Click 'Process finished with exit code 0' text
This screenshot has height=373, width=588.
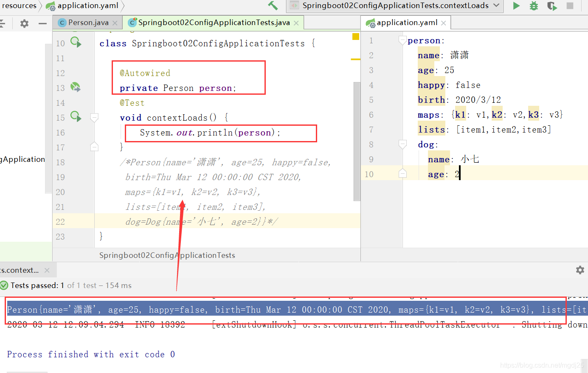point(91,354)
